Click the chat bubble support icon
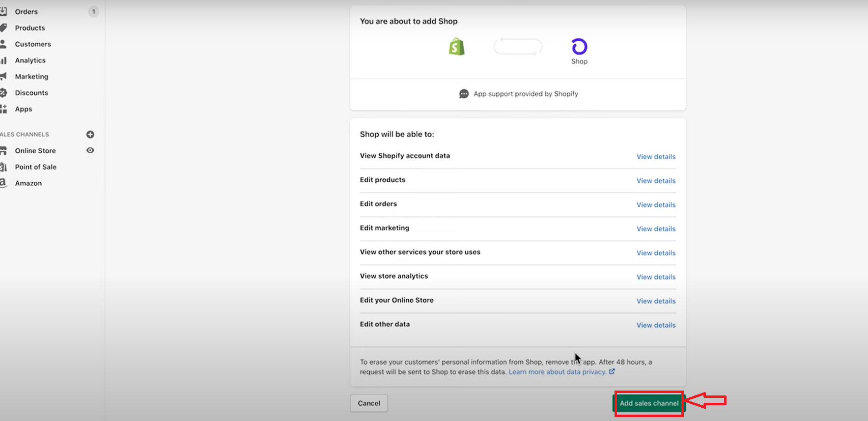 (x=464, y=94)
